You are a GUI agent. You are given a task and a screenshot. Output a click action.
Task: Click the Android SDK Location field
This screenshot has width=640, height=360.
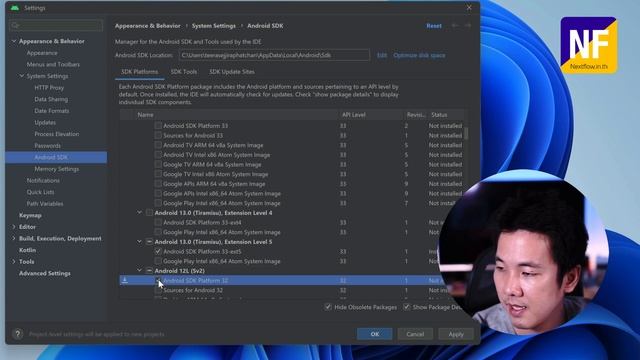point(274,55)
